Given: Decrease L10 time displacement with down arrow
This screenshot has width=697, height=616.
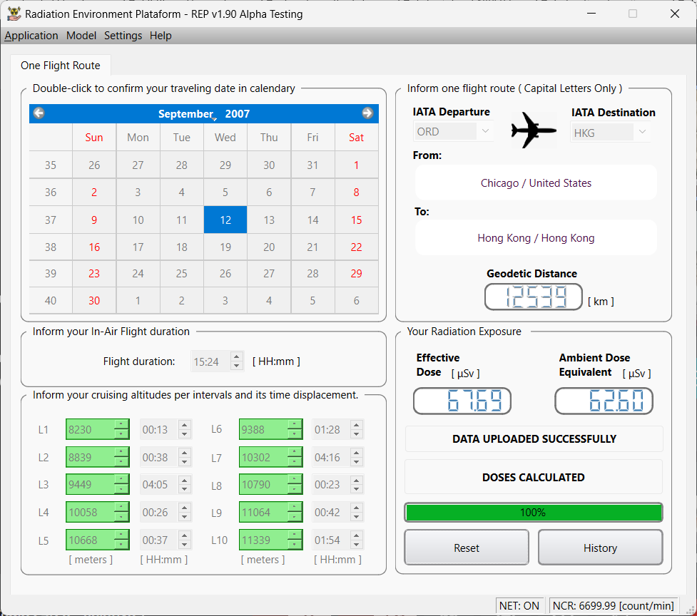Looking at the screenshot, I should pos(357,545).
